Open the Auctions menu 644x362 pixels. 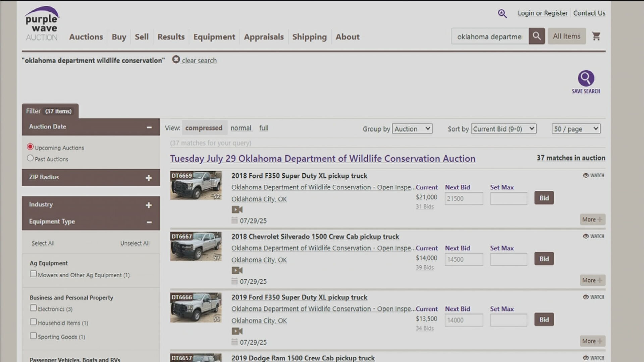click(86, 37)
